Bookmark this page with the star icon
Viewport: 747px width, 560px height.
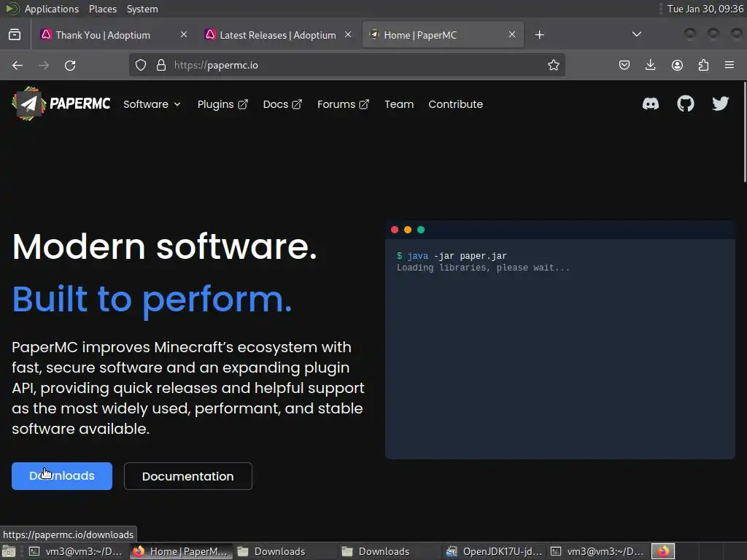553,65
